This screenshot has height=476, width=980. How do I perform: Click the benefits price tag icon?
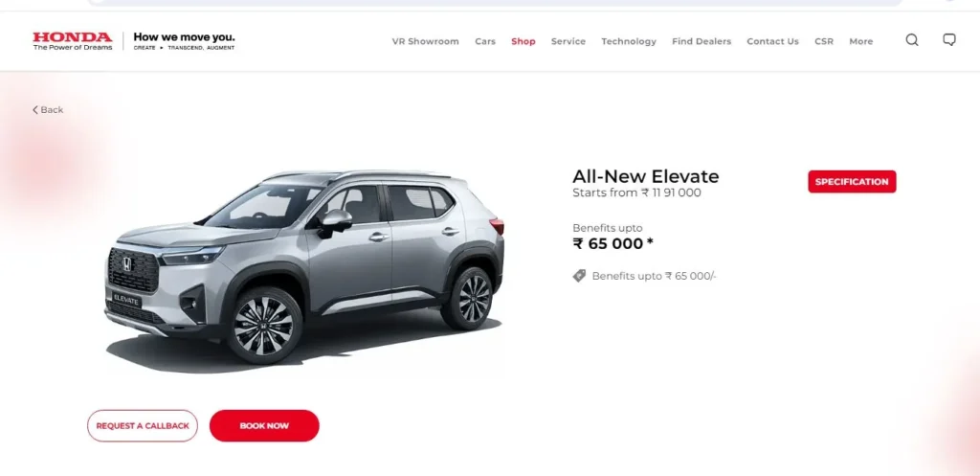click(x=579, y=276)
